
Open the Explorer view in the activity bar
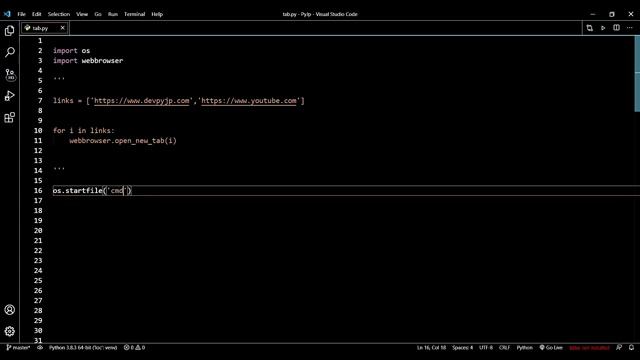click(x=9, y=31)
